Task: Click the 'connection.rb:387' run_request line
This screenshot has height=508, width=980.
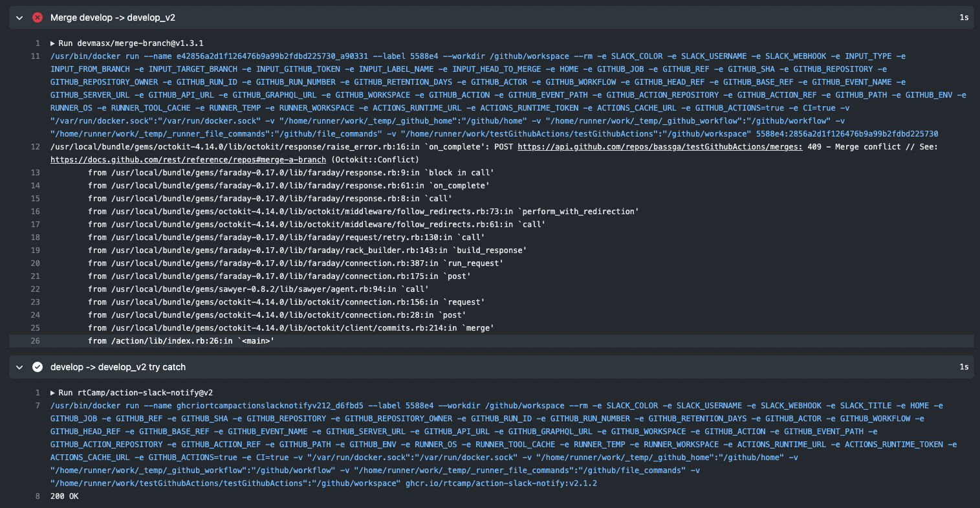Action: click(x=296, y=263)
